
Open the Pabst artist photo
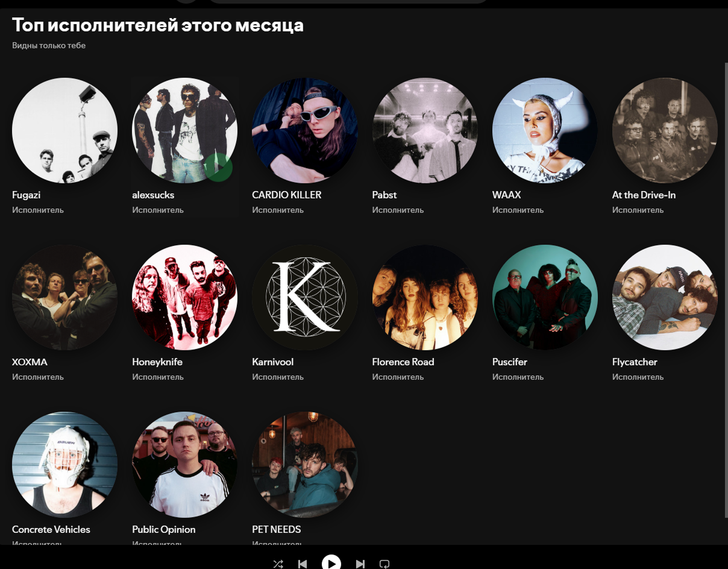425,130
